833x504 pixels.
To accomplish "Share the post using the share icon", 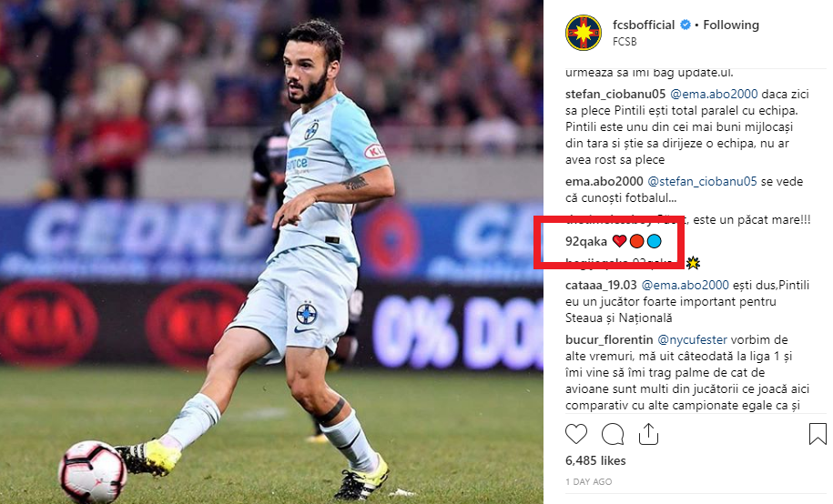I will pos(648,433).
